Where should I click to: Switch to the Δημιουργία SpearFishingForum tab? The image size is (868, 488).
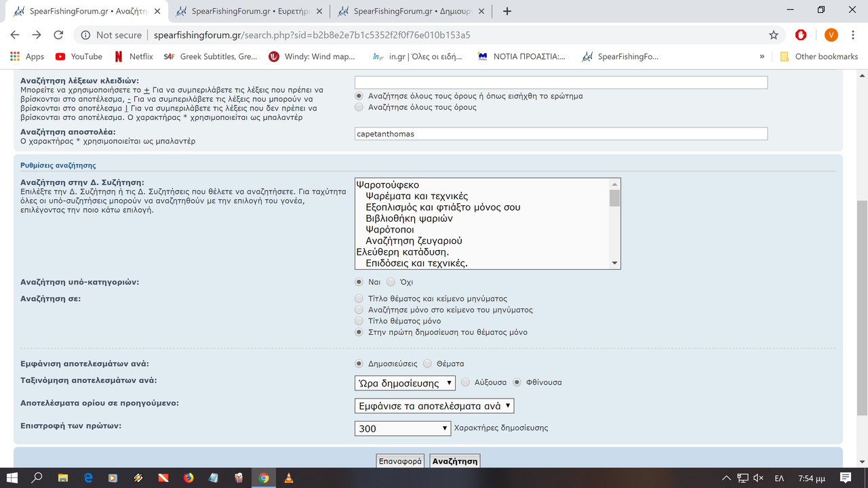412,11
